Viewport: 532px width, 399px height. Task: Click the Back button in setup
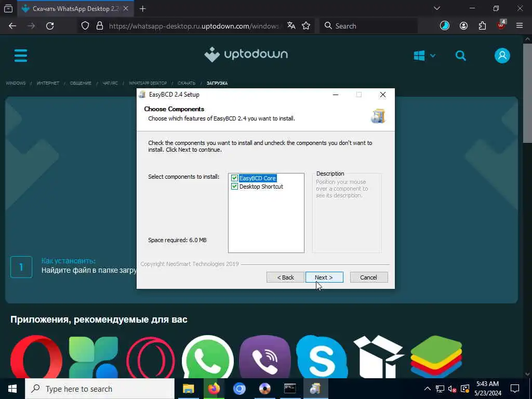285,277
